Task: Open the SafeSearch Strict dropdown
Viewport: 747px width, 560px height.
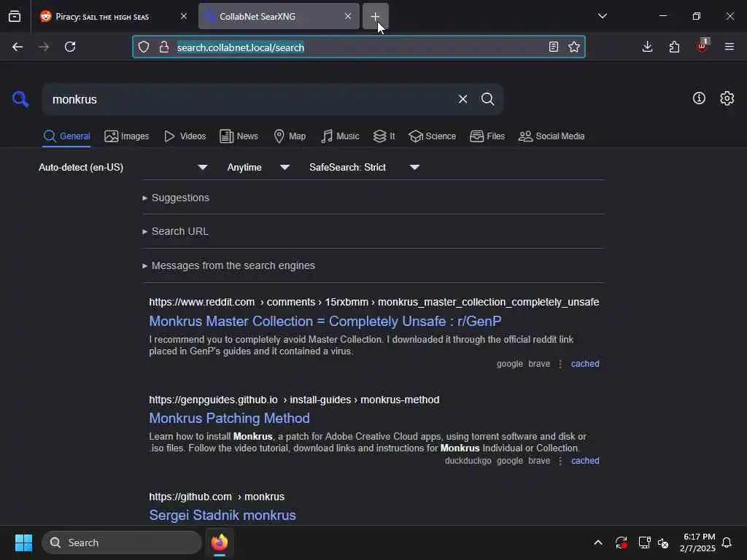Action: tap(365, 167)
